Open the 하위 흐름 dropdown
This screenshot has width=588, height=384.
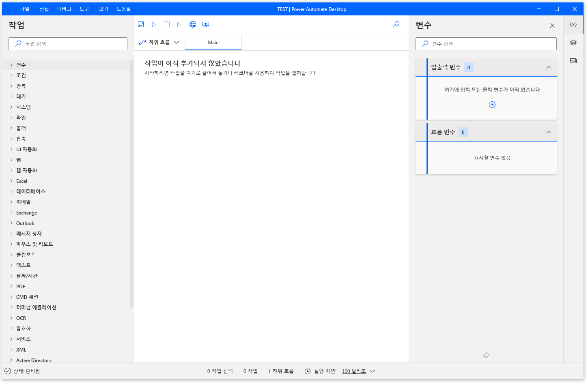click(159, 42)
